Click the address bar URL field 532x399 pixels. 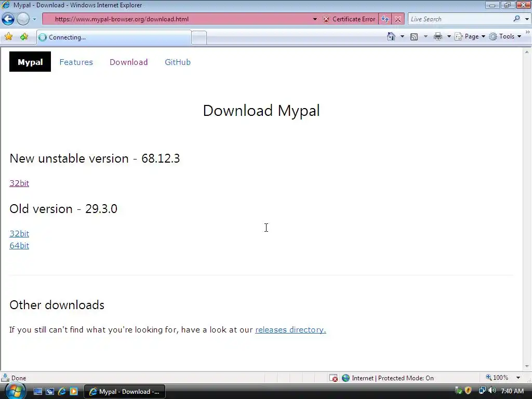177,19
